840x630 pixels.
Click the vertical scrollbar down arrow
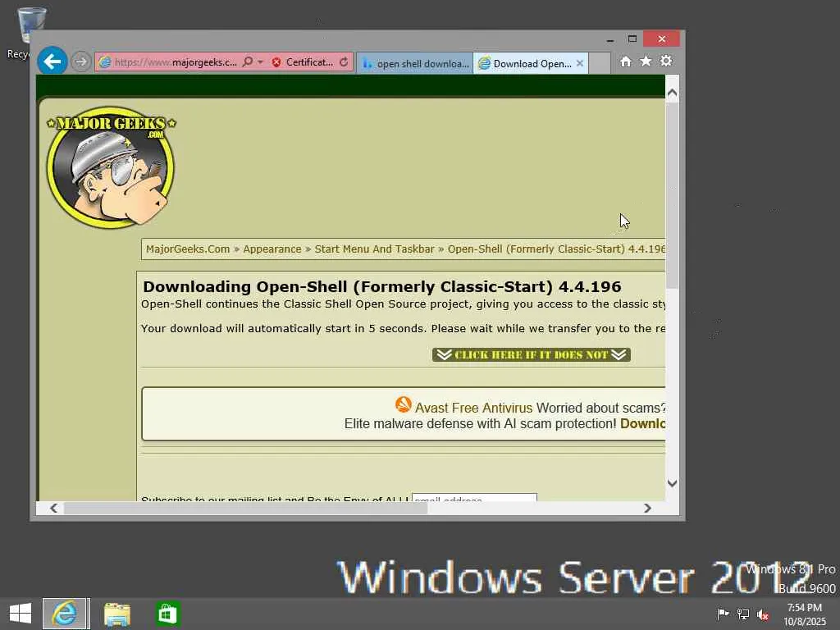click(673, 483)
